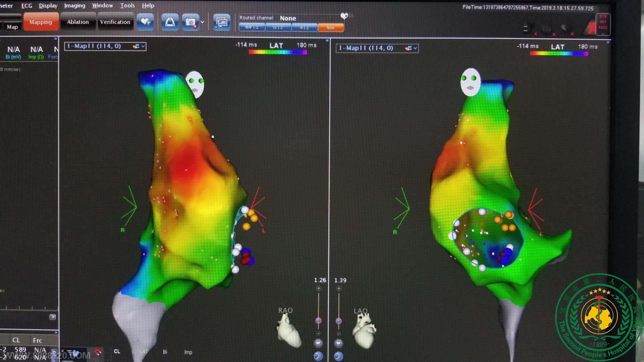Expand the camera snapshot dropdown arrow

(202, 22)
